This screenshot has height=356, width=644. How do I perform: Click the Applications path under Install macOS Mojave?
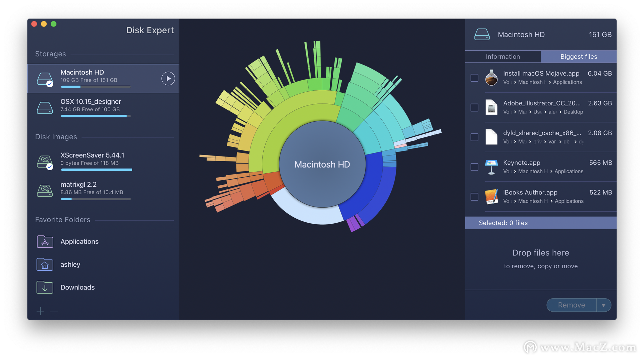(x=568, y=82)
